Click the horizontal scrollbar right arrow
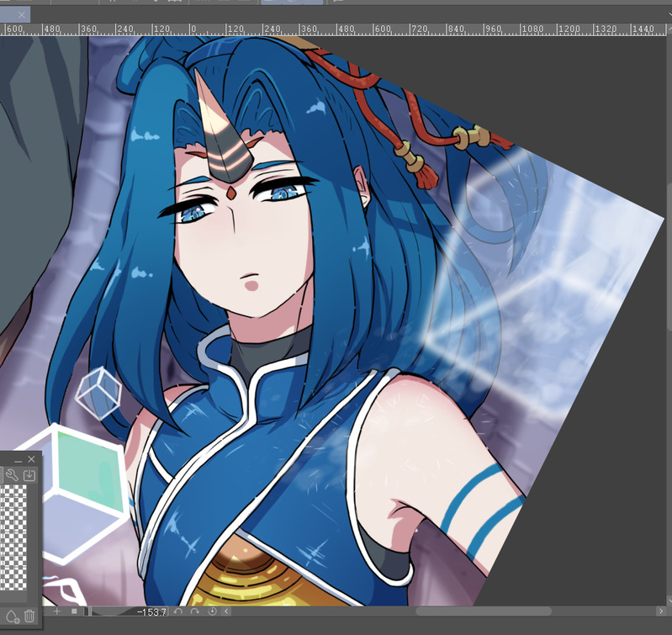This screenshot has height=635, width=672. tap(661, 611)
